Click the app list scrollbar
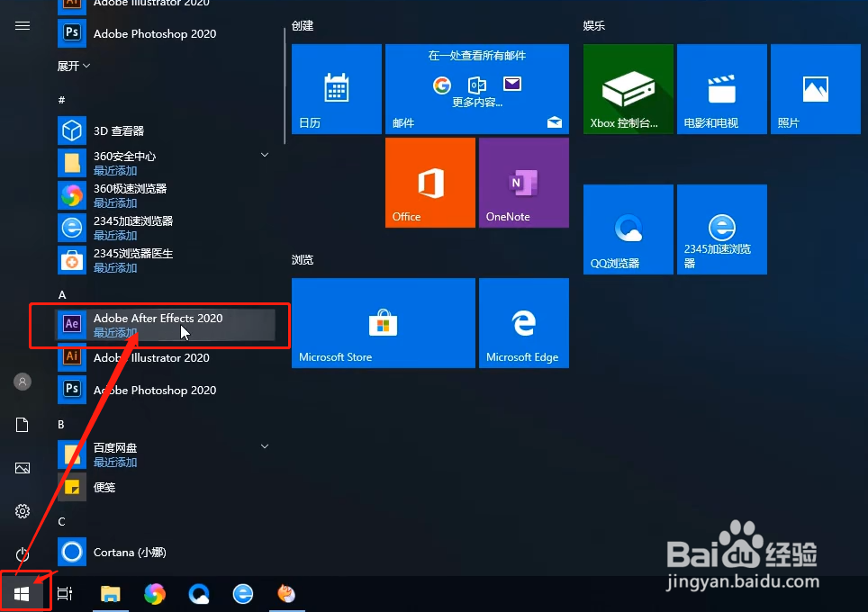Image resolution: width=868 pixels, height=612 pixels. pyautogui.click(x=285, y=85)
